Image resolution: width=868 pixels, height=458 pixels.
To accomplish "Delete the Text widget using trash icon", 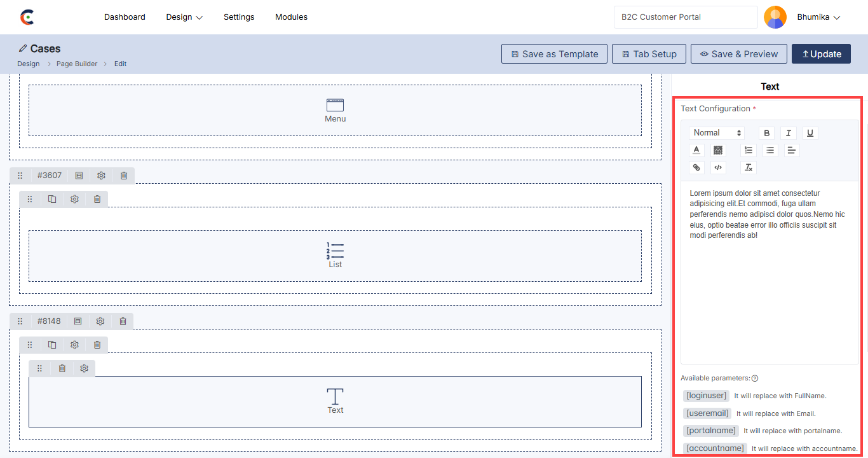I will coord(62,368).
